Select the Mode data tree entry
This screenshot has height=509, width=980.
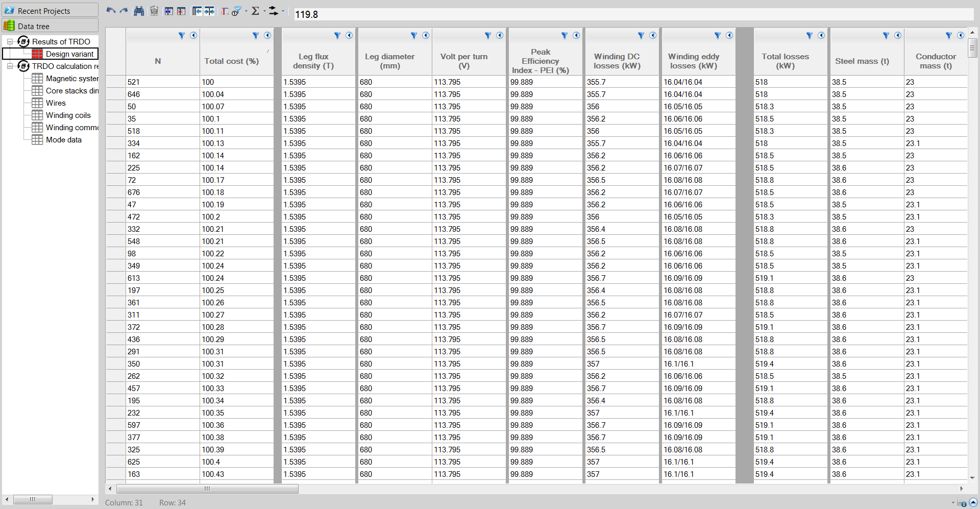click(63, 140)
